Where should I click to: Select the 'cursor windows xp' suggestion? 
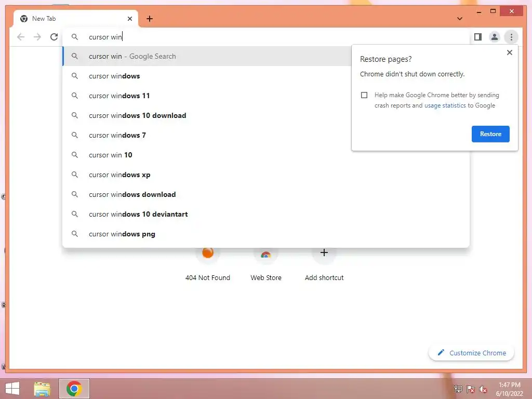pos(266,175)
